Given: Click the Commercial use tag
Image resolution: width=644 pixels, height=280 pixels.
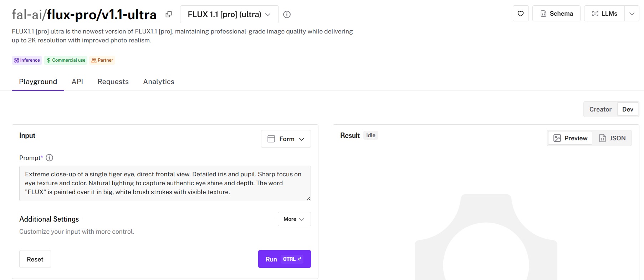Looking at the screenshot, I should pos(66,60).
